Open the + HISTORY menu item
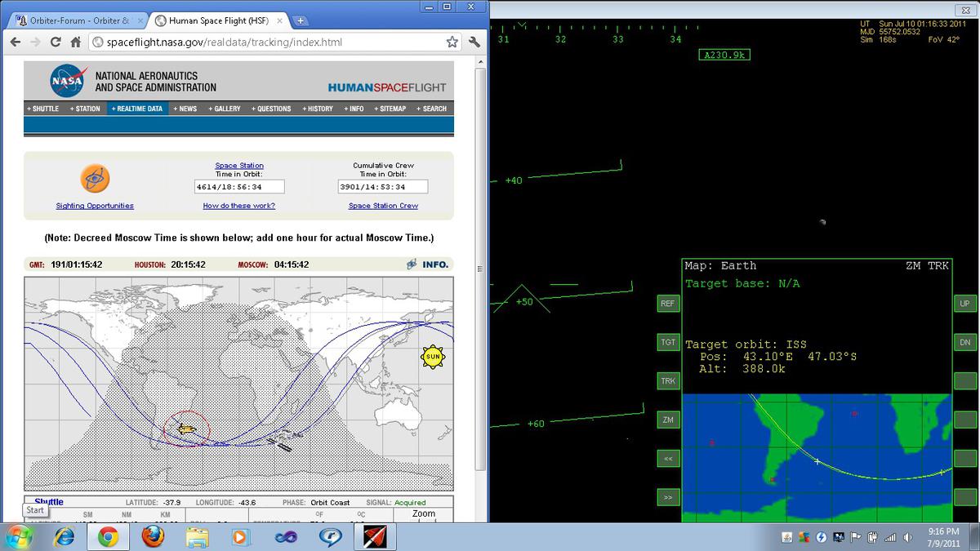 tap(318, 109)
